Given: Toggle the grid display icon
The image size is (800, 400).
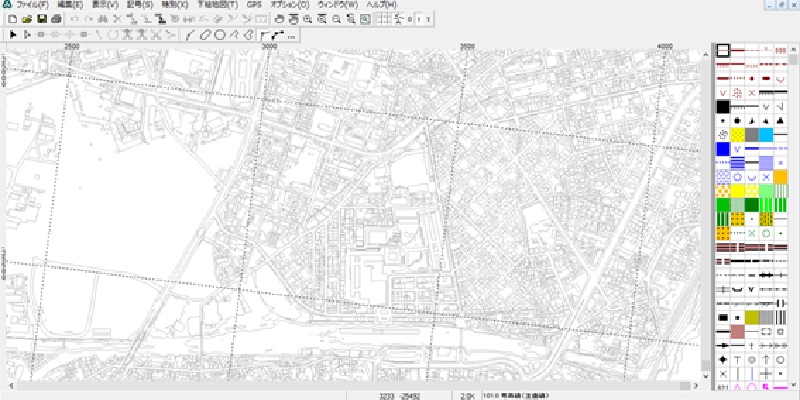Looking at the screenshot, I should (x=383, y=19).
